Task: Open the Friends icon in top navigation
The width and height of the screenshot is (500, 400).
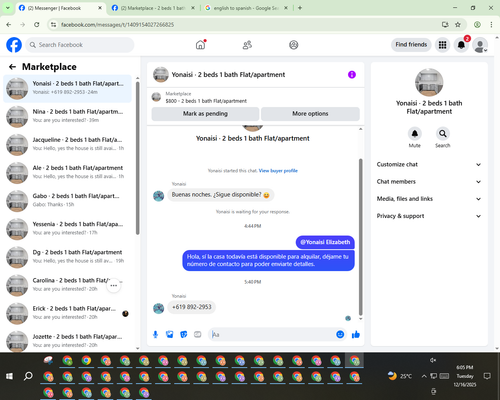Action: pyautogui.click(x=247, y=45)
